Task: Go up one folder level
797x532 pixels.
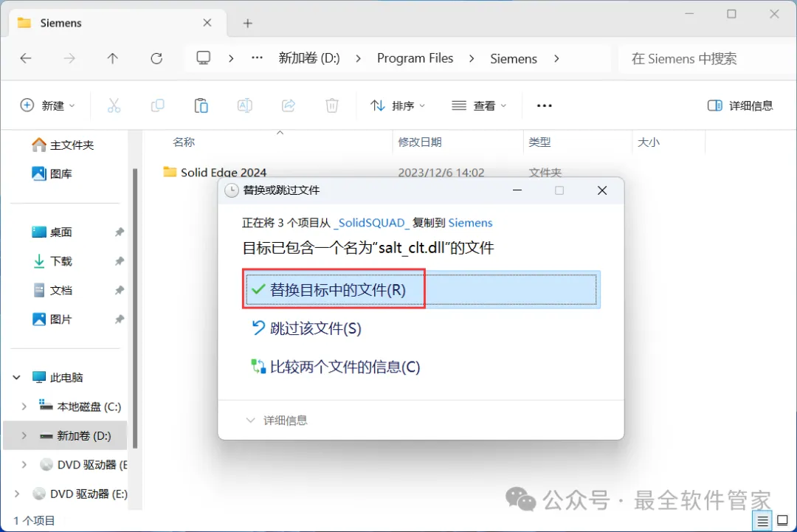Action: click(112, 58)
